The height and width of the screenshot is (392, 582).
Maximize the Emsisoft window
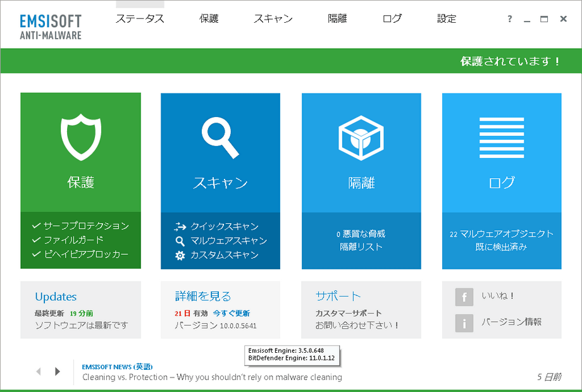544,19
